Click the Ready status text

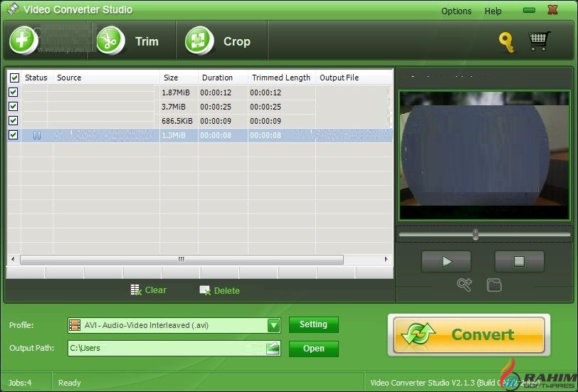69,383
